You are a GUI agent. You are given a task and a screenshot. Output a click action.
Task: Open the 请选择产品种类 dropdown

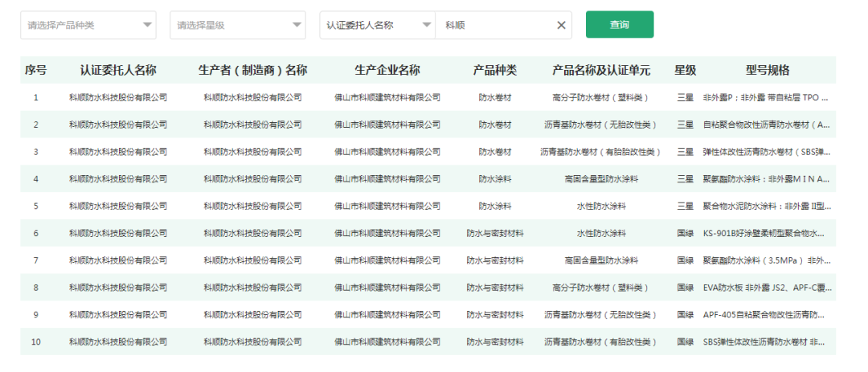88,25
